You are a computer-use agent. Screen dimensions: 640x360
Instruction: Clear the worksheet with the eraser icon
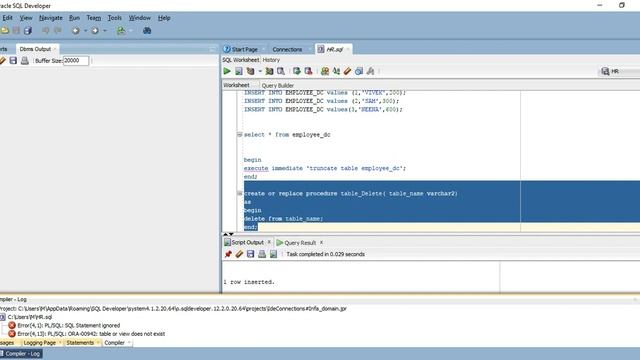(x=347, y=71)
